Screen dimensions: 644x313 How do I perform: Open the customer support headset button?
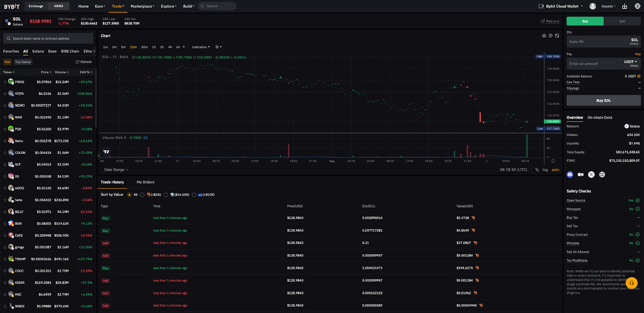[x=632, y=283]
